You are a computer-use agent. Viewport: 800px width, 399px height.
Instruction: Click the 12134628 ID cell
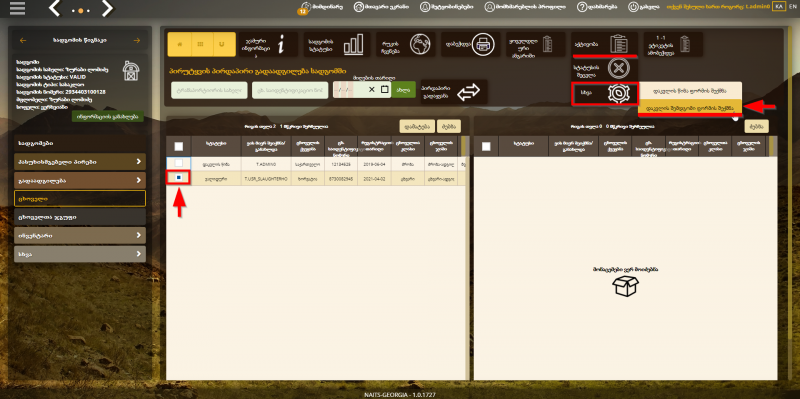[x=341, y=164]
